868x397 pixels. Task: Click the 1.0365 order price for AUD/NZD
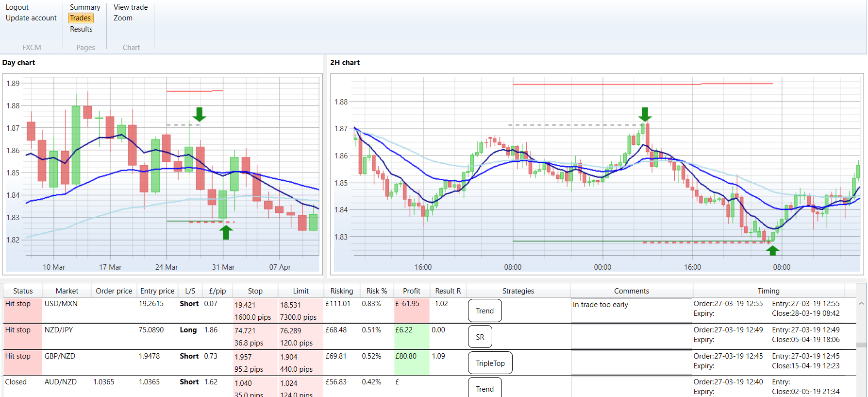click(x=104, y=382)
